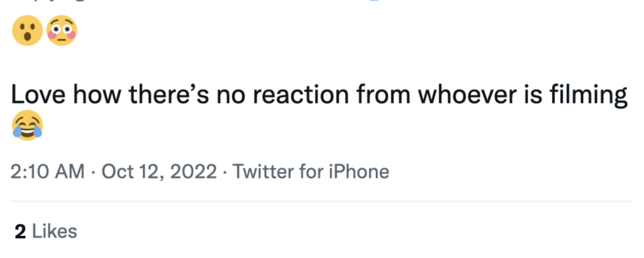Click the word "Twitter" in the source label
This screenshot has width=644, height=258.
tap(265, 171)
